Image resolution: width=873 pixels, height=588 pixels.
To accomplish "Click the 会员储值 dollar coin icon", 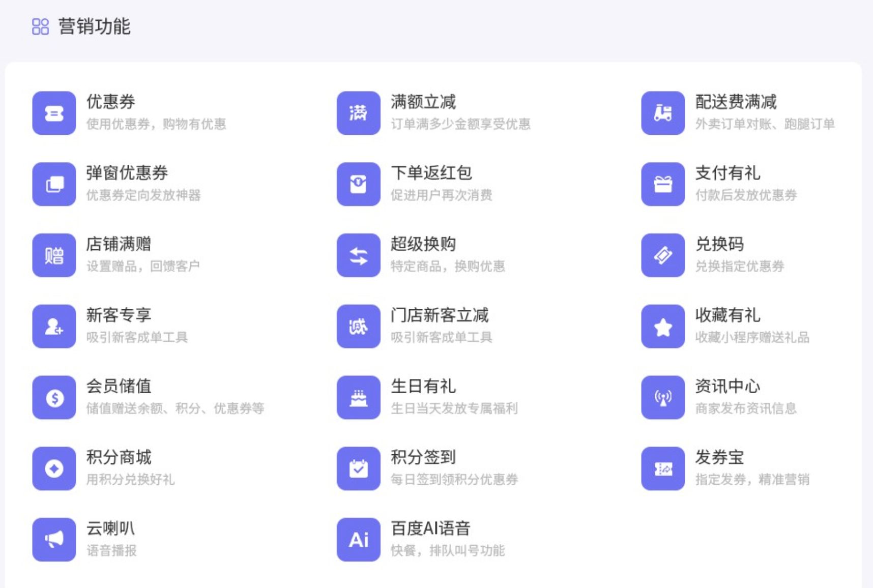I will coord(54,398).
